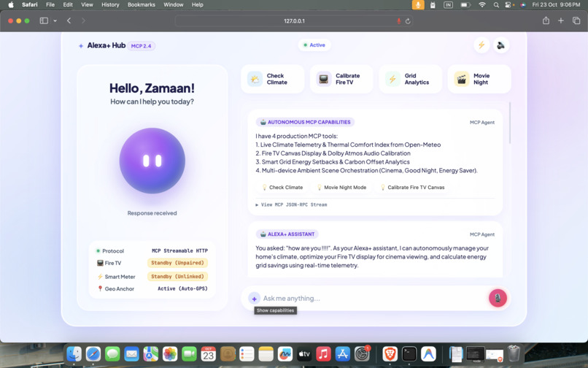The height and width of the screenshot is (368, 588).
Task: Open a new tab with the plus icon
Action: (561, 20)
